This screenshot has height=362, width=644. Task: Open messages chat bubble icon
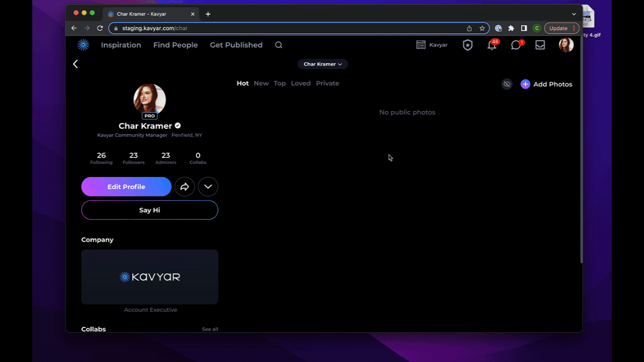coord(516,45)
